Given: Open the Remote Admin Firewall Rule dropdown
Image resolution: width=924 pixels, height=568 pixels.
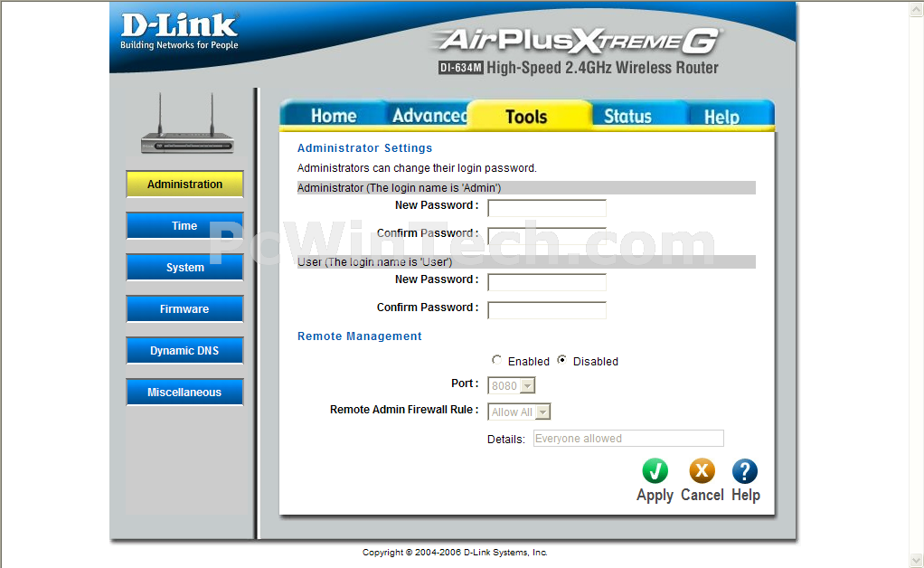Looking at the screenshot, I should tap(519, 412).
